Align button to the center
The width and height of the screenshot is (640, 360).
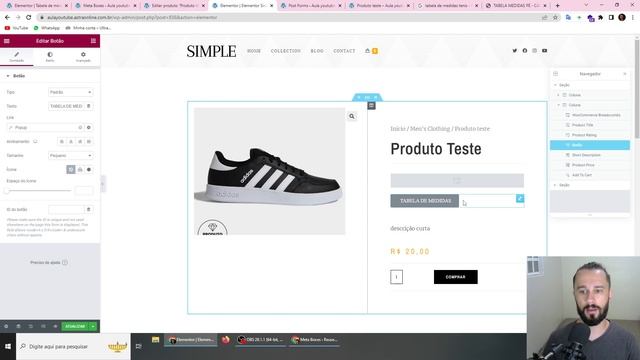tap(71, 142)
